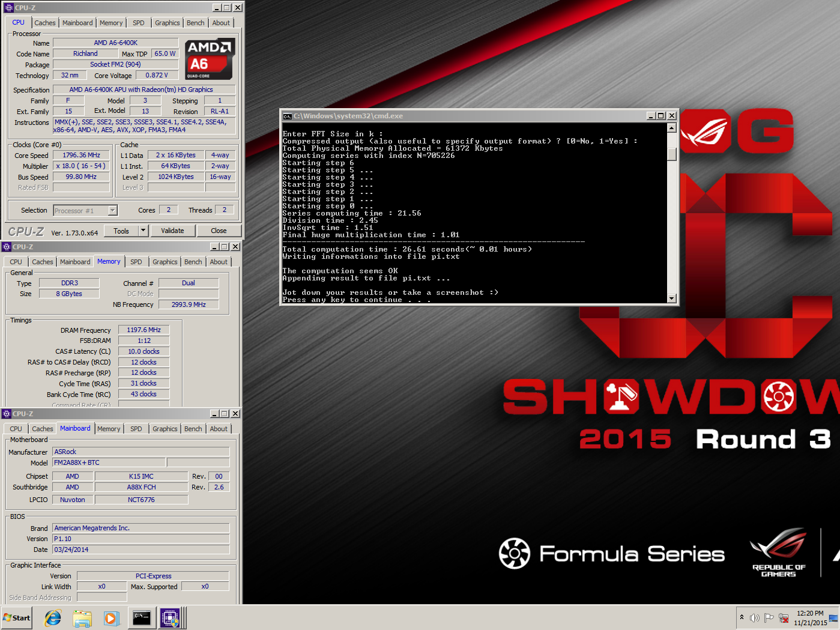840x630 pixels.
Task: Click the Core Speed value 1796.36 MHz
Action: 82,155
